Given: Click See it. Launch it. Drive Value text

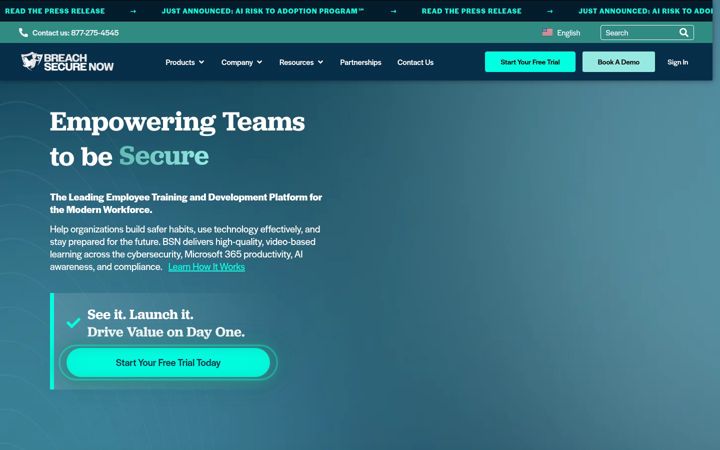Looking at the screenshot, I should (166, 323).
